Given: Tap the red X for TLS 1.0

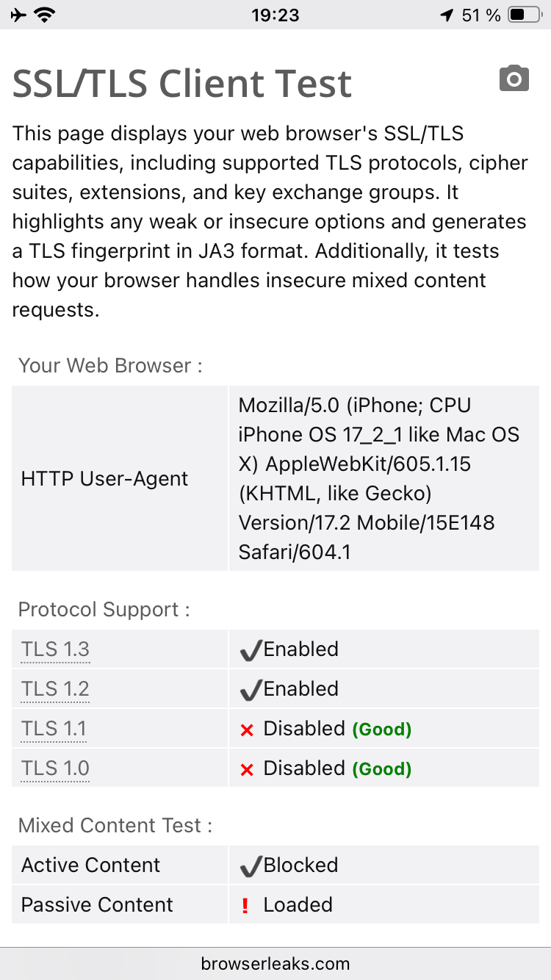Looking at the screenshot, I should point(247,769).
